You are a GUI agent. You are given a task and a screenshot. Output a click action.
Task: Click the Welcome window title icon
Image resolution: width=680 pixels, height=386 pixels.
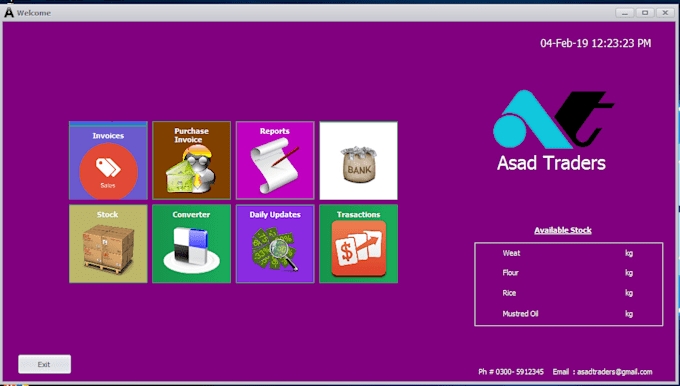click(9, 13)
